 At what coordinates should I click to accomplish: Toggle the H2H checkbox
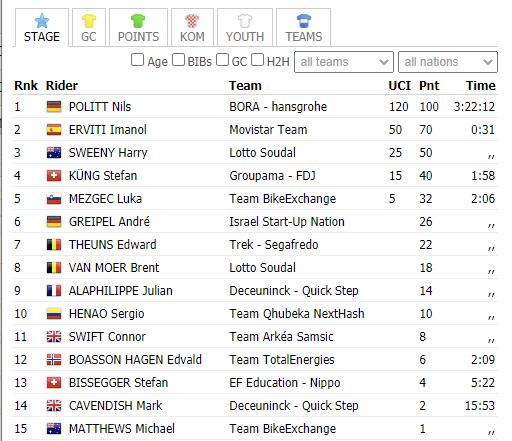pyautogui.click(x=257, y=60)
